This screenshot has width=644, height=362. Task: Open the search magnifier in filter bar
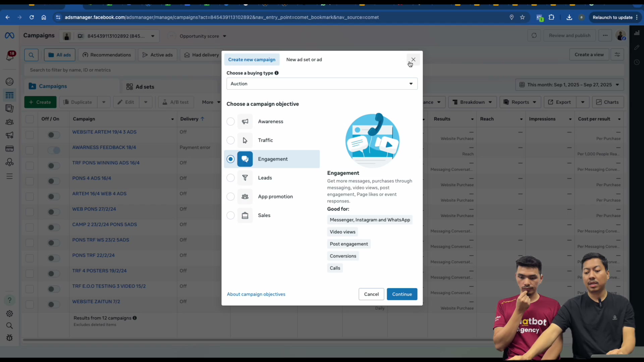31,55
